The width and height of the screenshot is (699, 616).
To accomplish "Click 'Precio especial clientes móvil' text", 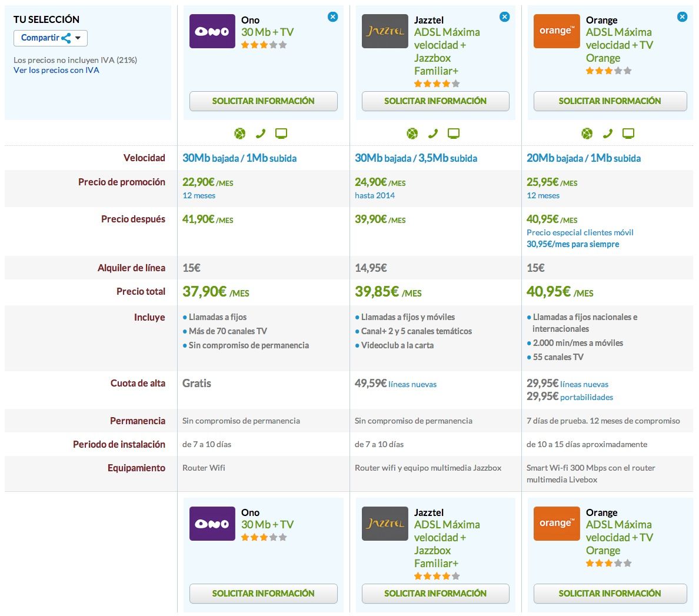I will click(x=580, y=232).
